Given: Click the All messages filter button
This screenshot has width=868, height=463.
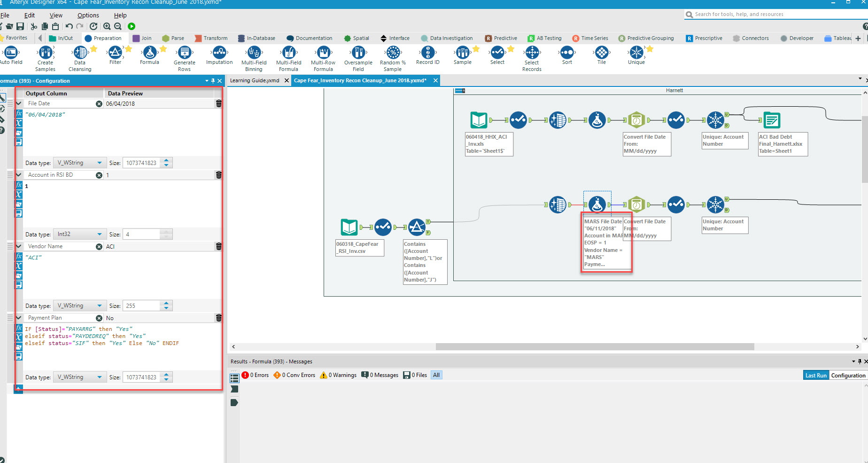Looking at the screenshot, I should 436,375.
